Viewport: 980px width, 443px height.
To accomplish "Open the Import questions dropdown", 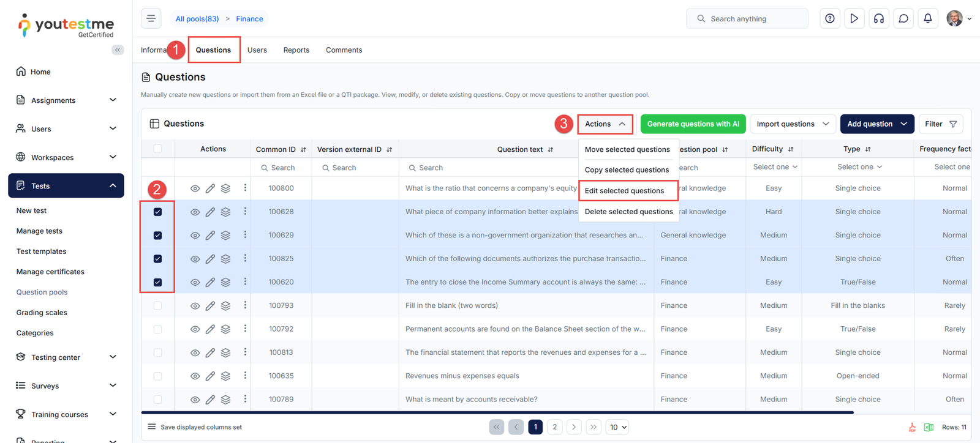I will 793,124.
